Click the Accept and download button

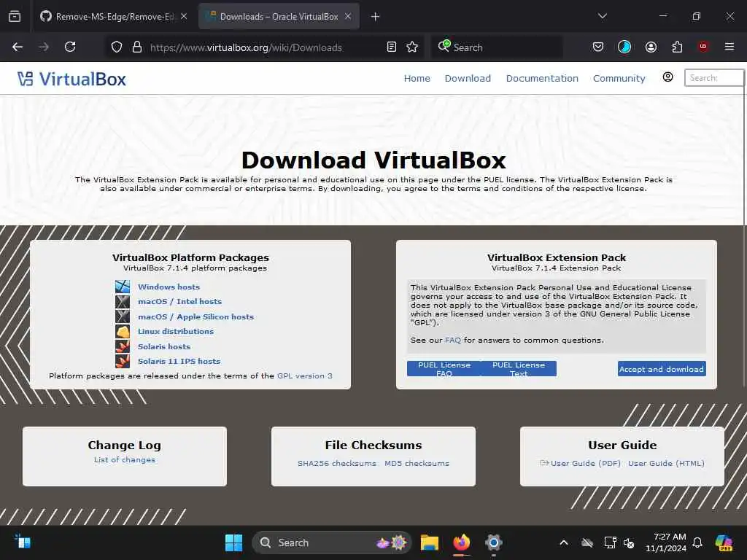coord(662,369)
